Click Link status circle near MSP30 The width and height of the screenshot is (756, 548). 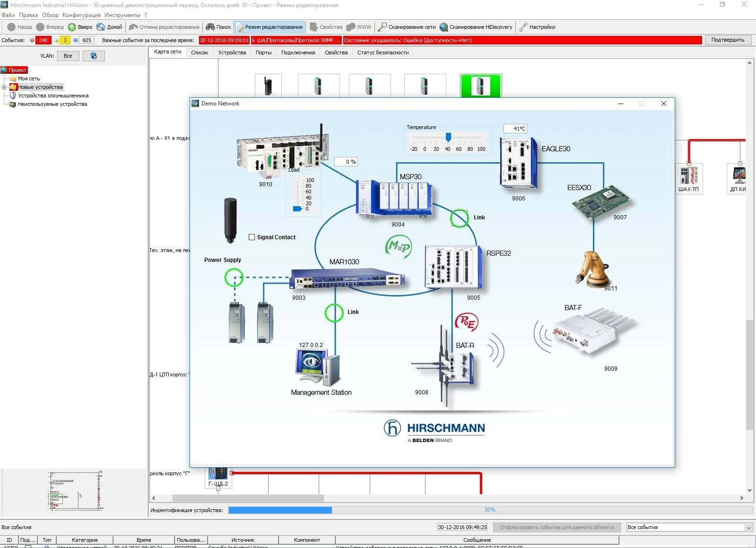click(x=459, y=218)
